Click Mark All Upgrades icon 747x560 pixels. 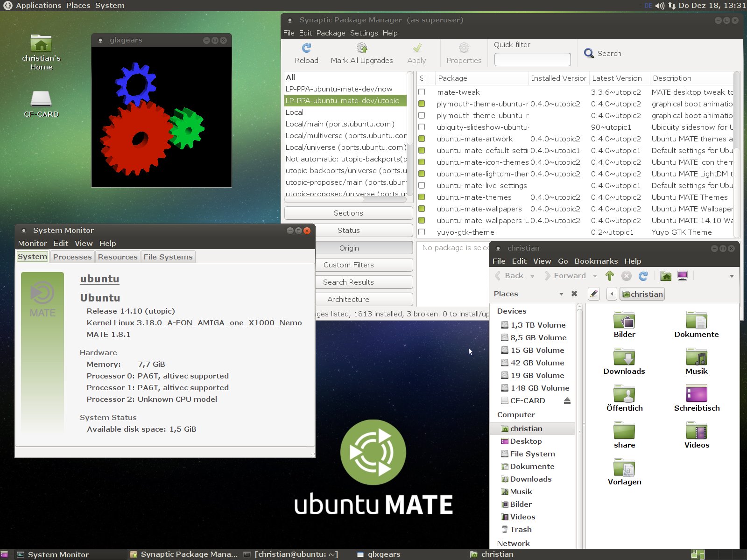pyautogui.click(x=361, y=48)
